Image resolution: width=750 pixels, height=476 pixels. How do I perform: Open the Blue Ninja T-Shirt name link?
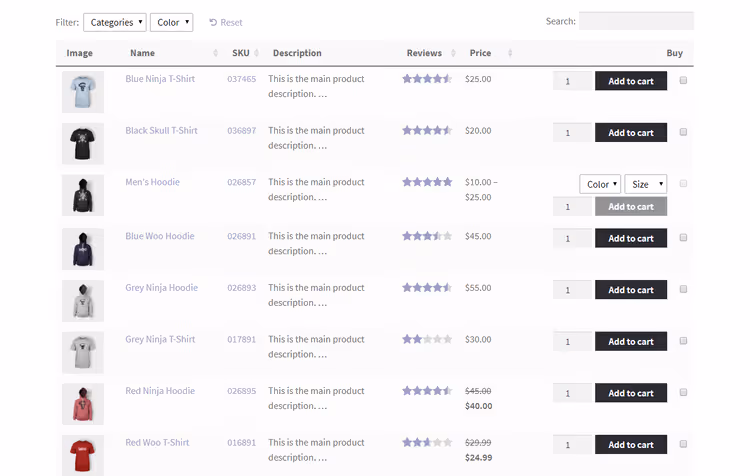click(x=160, y=79)
